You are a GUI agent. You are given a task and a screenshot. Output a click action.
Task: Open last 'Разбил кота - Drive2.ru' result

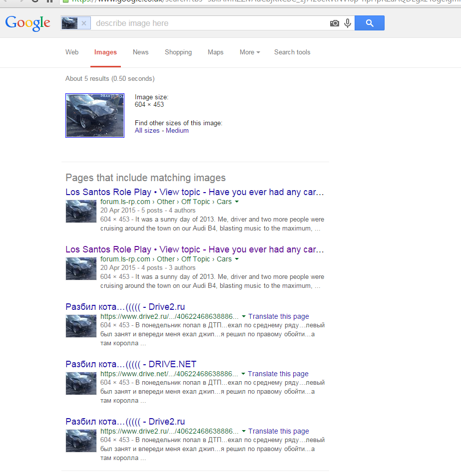click(x=125, y=421)
